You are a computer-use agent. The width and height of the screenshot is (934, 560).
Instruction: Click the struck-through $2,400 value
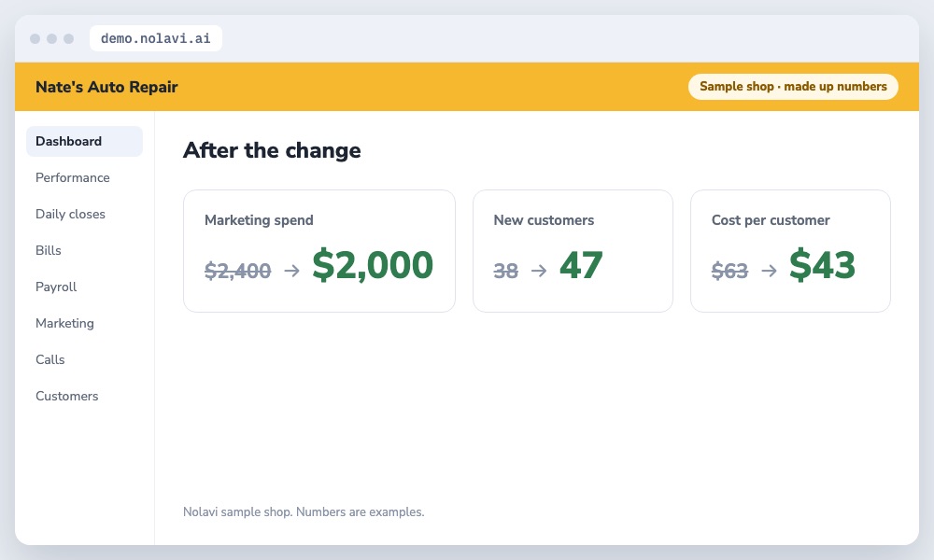[237, 271]
